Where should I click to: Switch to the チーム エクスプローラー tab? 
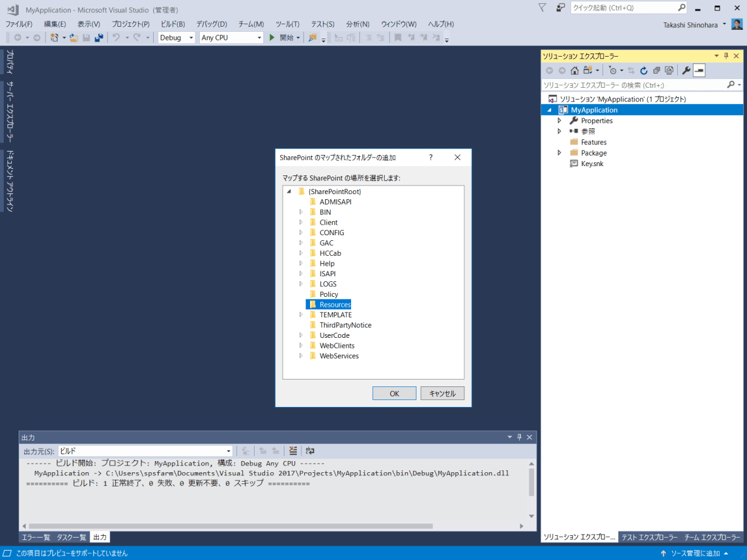pos(712,537)
